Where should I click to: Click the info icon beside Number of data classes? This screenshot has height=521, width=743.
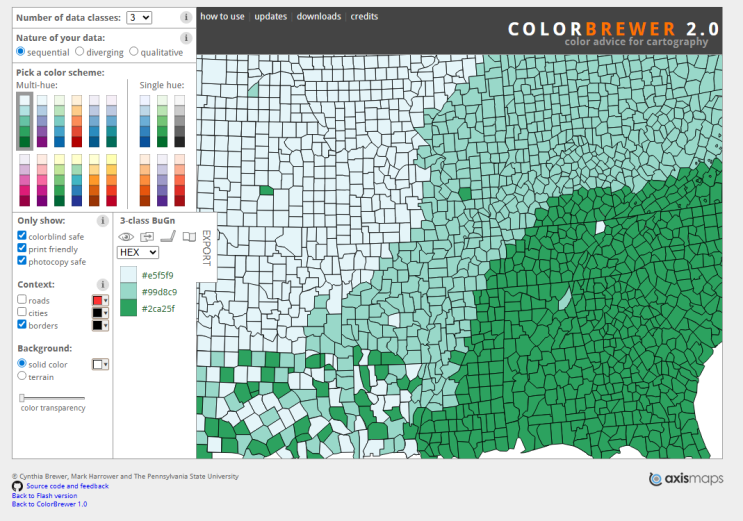[x=186, y=18]
